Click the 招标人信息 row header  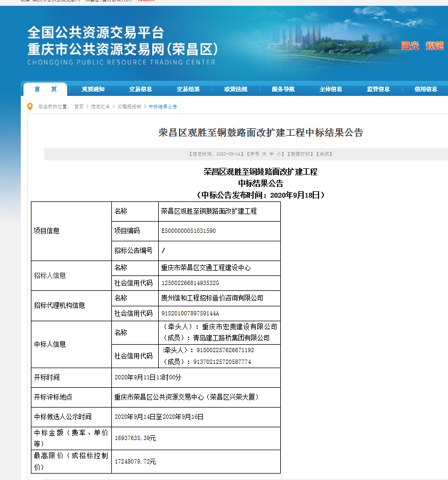pos(50,275)
